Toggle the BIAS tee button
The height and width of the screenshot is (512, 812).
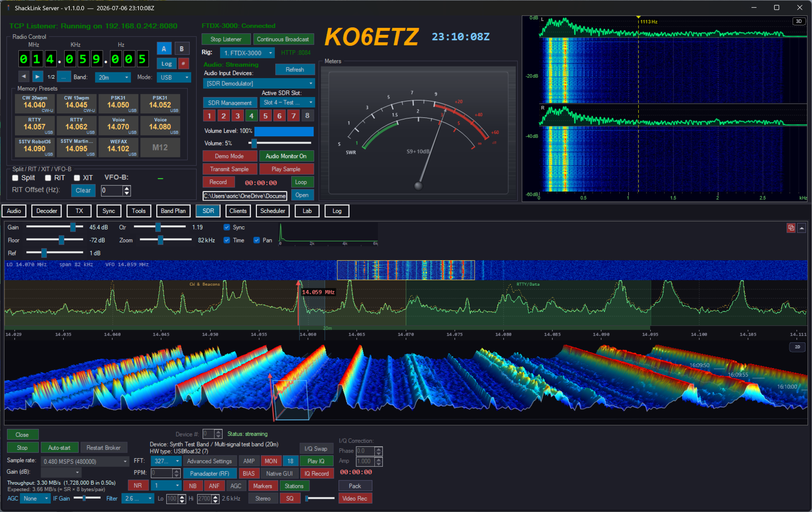tap(249, 473)
